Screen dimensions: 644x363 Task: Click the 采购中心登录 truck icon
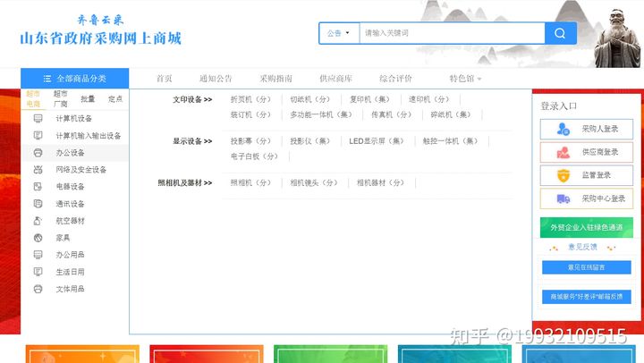coord(563,198)
